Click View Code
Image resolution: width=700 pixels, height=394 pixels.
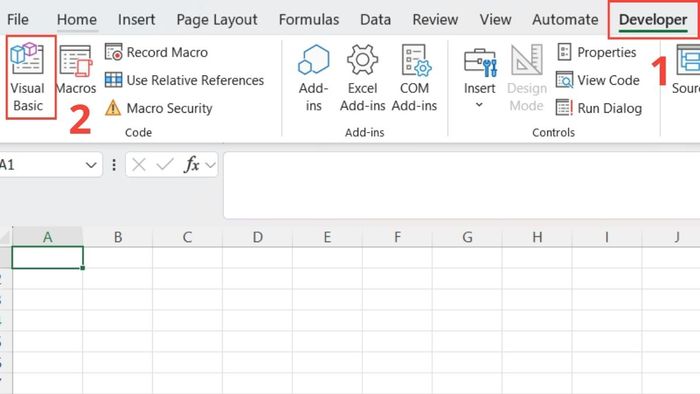pos(598,80)
